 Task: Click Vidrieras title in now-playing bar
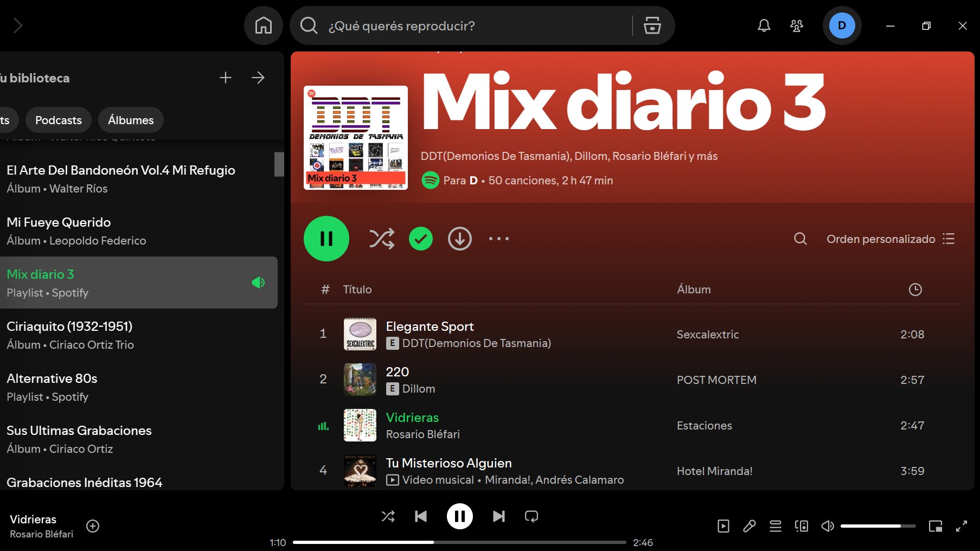[x=33, y=520]
